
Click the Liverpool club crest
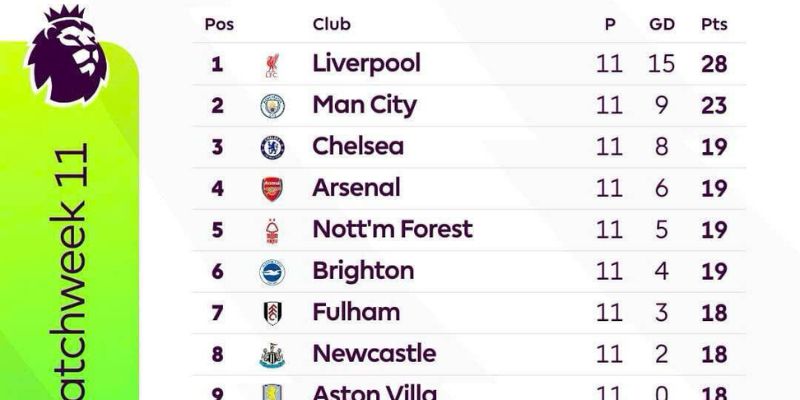coord(272,65)
